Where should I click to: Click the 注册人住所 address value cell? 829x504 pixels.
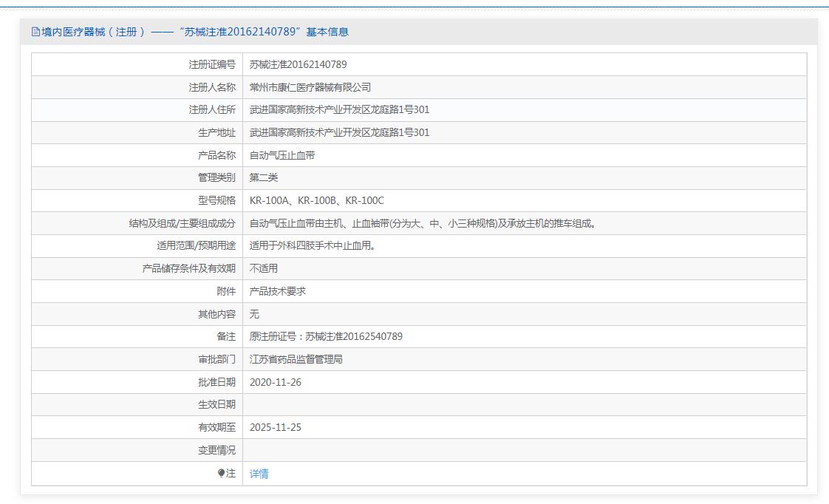pyautogui.click(x=525, y=110)
